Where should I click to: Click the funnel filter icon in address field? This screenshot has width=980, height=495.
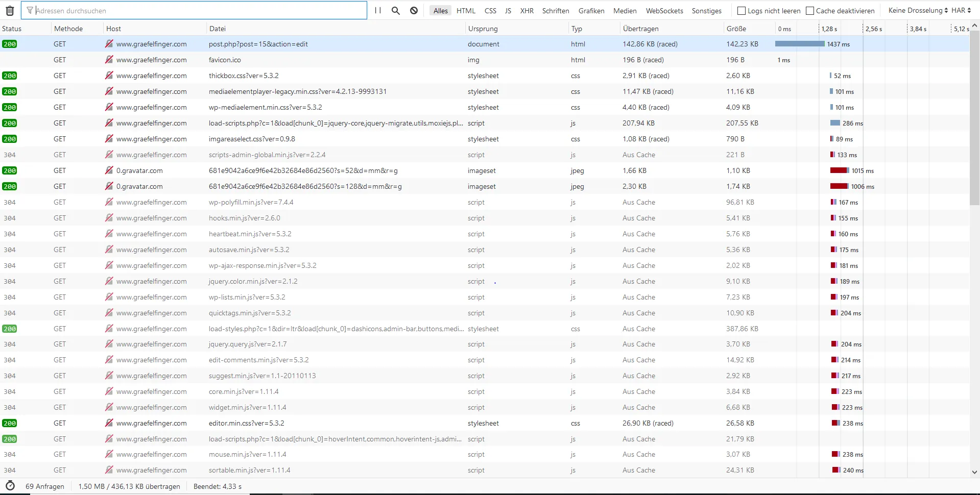pyautogui.click(x=30, y=10)
